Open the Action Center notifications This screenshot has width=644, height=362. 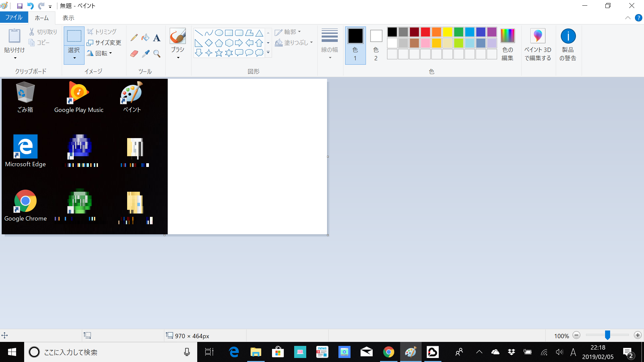(x=628, y=352)
